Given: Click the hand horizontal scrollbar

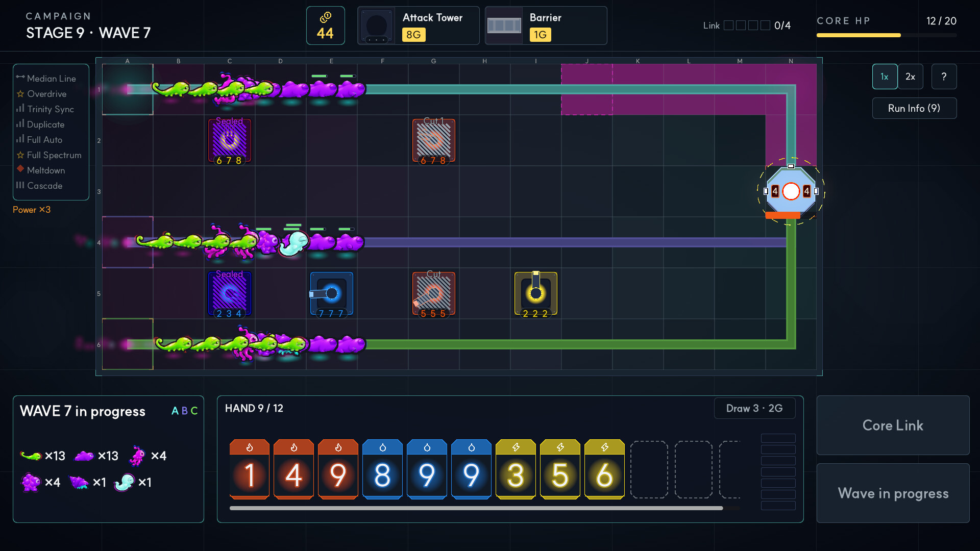Looking at the screenshot, I should click(x=476, y=508).
